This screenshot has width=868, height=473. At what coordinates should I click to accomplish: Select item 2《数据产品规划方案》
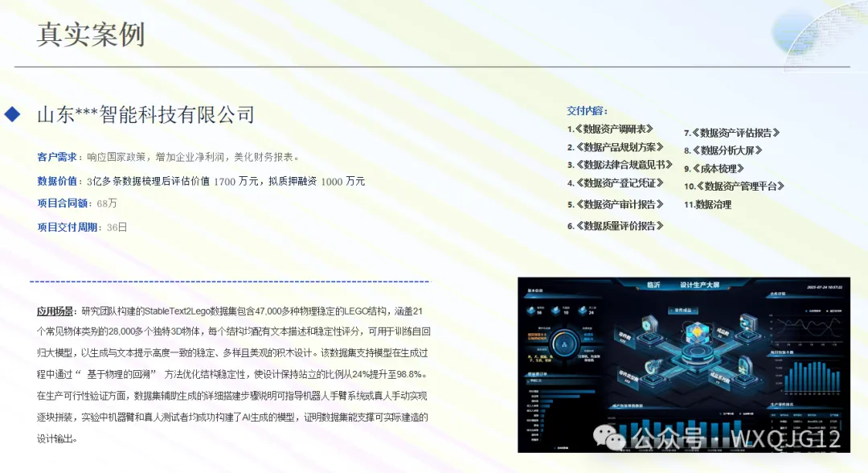click(x=615, y=147)
